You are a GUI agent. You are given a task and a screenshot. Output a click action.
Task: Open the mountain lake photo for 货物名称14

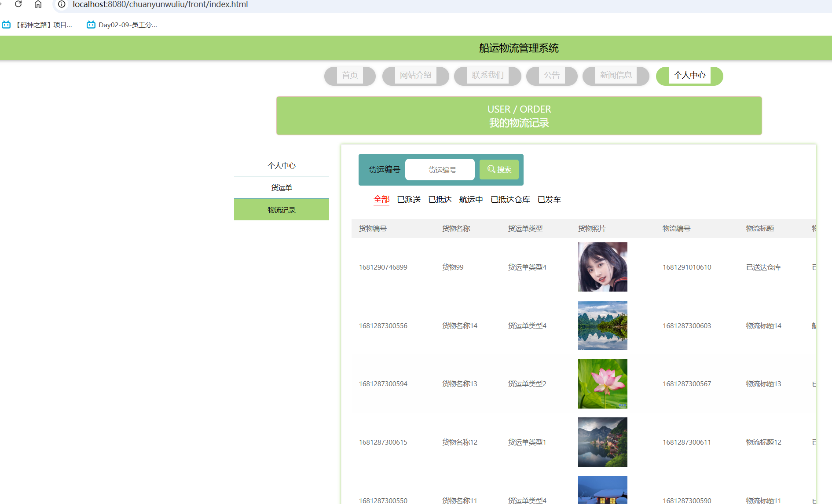(603, 325)
